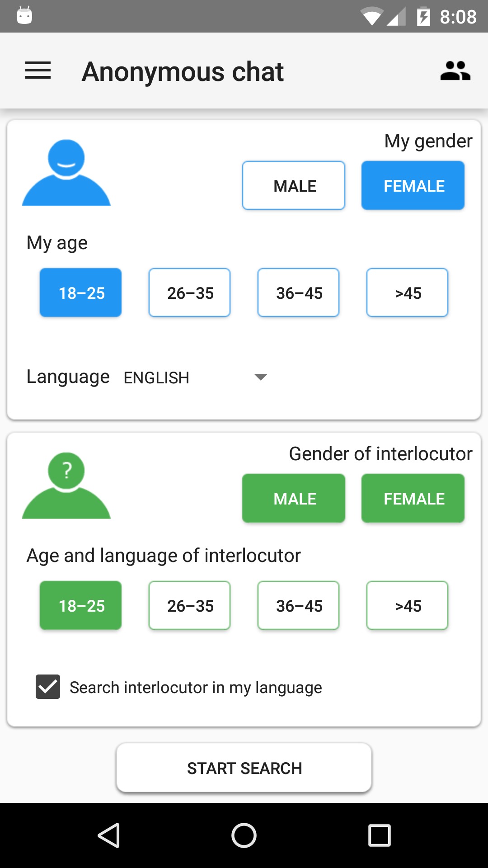Open recent apps square icon
Screen dimensions: 488x868
(x=380, y=835)
